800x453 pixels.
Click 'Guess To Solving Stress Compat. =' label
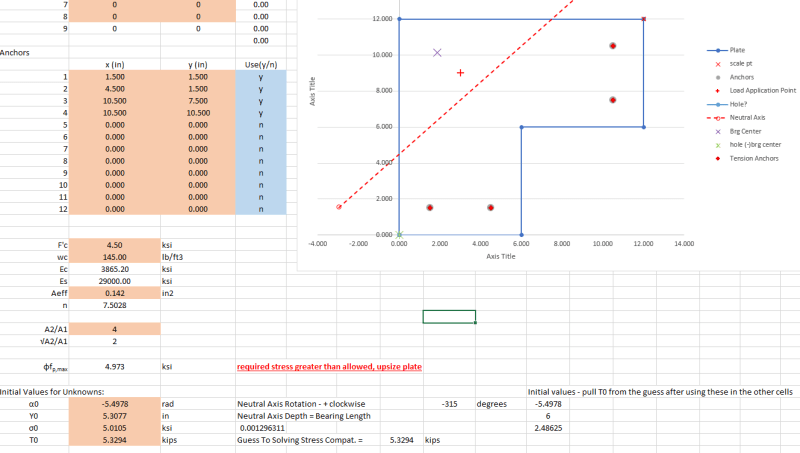(x=300, y=440)
